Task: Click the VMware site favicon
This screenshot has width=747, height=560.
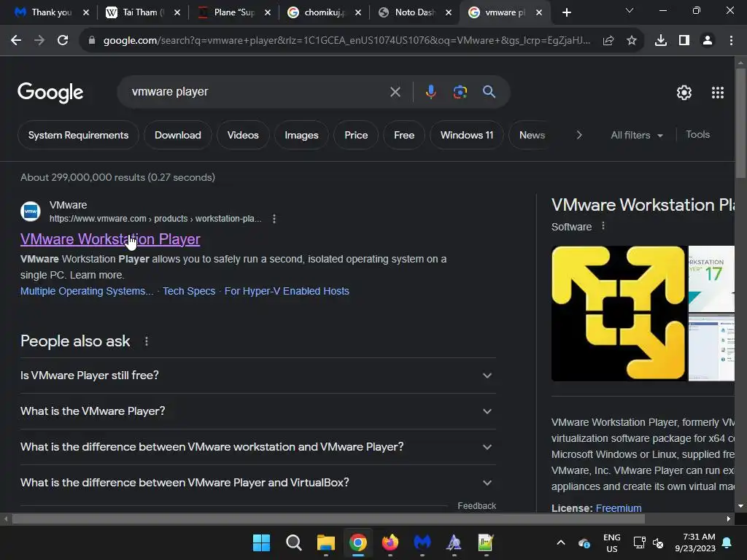Action: [31, 211]
